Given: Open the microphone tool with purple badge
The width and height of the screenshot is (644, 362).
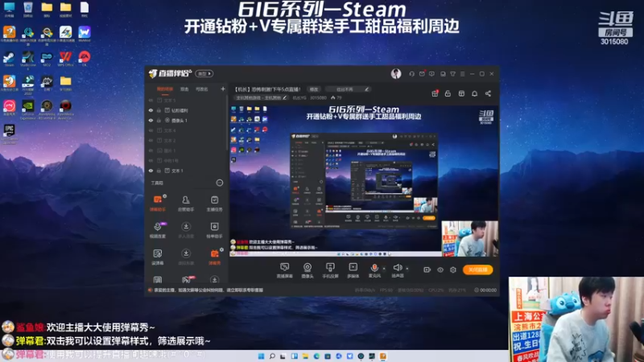Looking at the screenshot, I should pos(158,230).
